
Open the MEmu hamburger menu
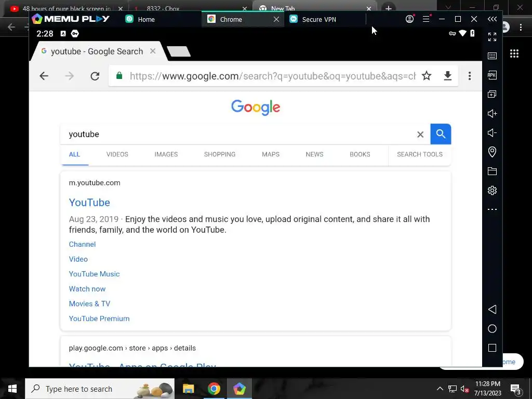(426, 19)
